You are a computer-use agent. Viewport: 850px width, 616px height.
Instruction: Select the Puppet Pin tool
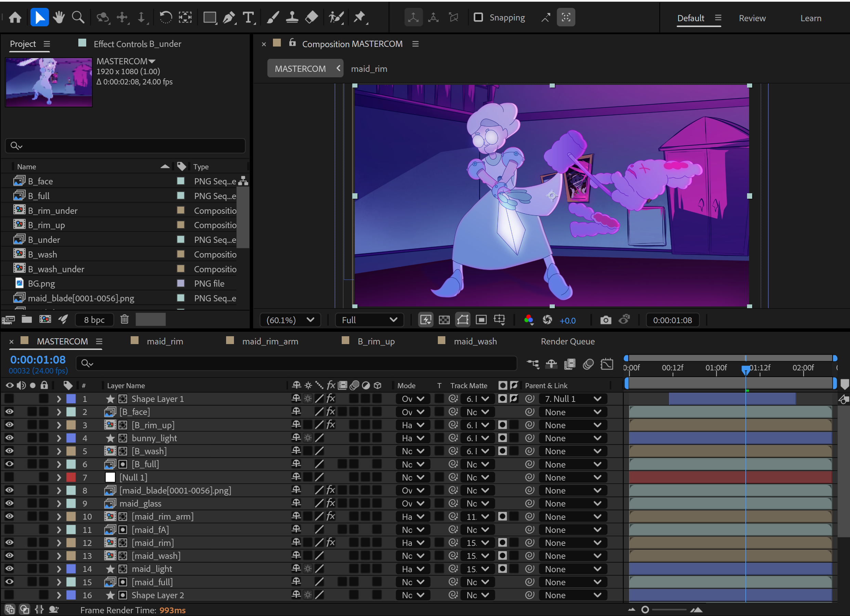[360, 17]
